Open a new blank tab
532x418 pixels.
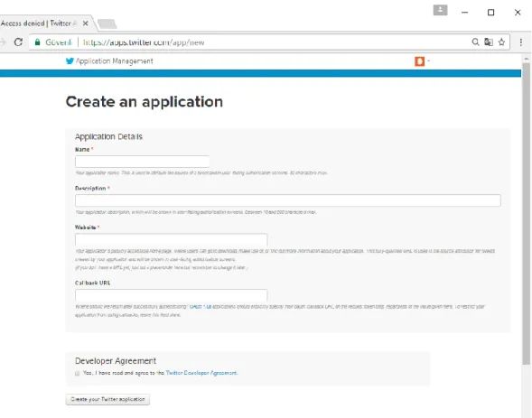[107, 23]
